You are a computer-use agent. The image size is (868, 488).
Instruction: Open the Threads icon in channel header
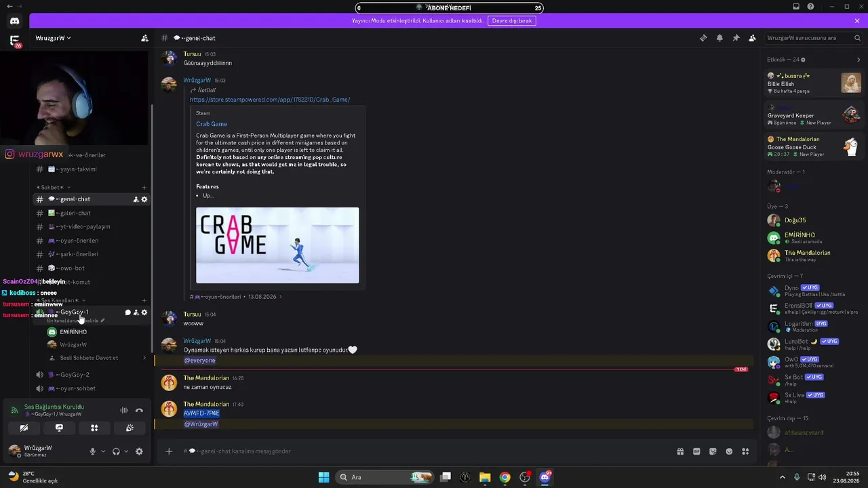tap(703, 38)
